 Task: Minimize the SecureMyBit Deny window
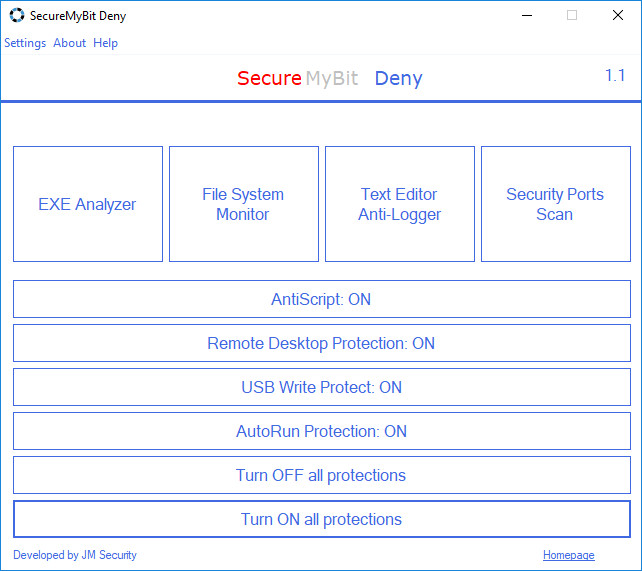(527, 16)
